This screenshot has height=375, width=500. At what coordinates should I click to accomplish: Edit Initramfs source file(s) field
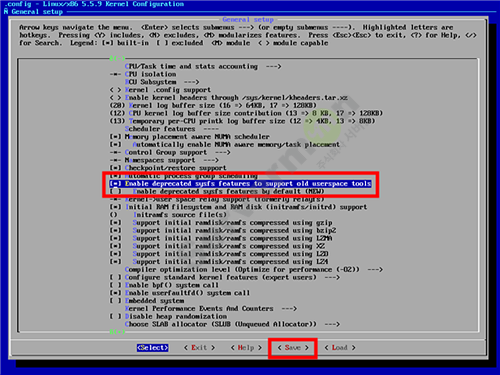point(168,215)
